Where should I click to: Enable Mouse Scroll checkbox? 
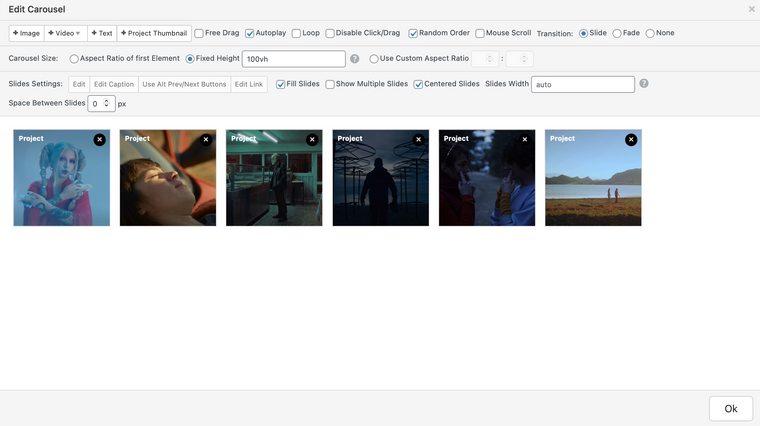tap(480, 33)
